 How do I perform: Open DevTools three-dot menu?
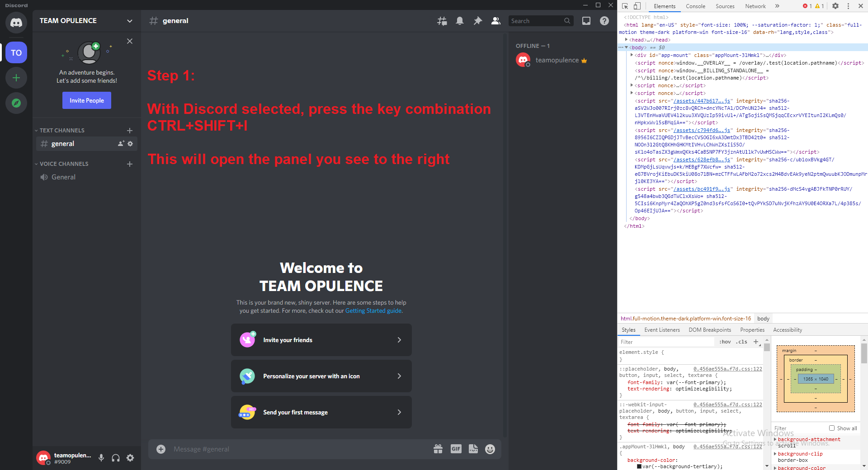[x=848, y=6]
